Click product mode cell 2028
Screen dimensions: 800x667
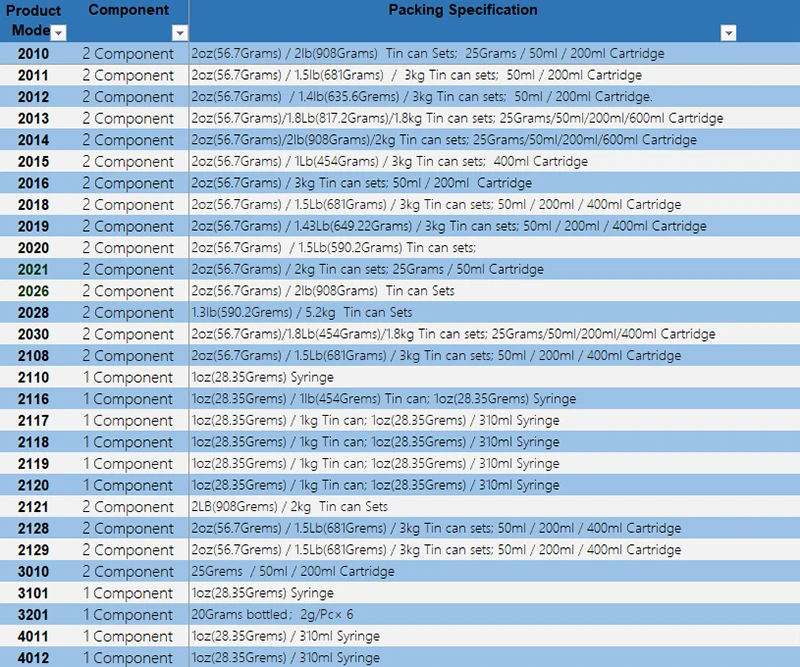pos(34,312)
